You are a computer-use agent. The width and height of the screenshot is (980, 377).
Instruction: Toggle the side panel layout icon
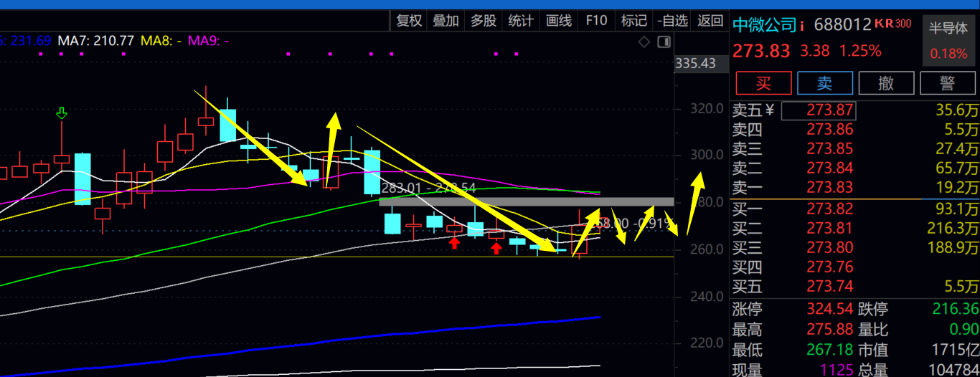pos(664,42)
